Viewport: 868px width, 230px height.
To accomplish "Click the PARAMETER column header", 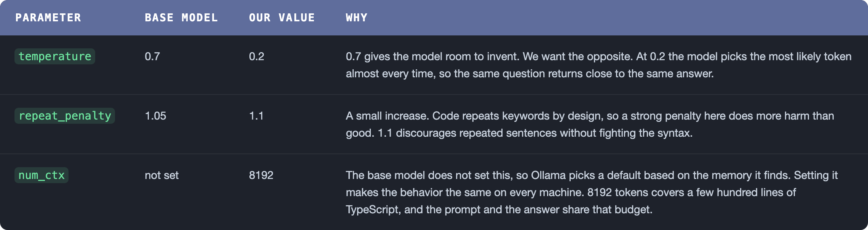I will point(48,18).
